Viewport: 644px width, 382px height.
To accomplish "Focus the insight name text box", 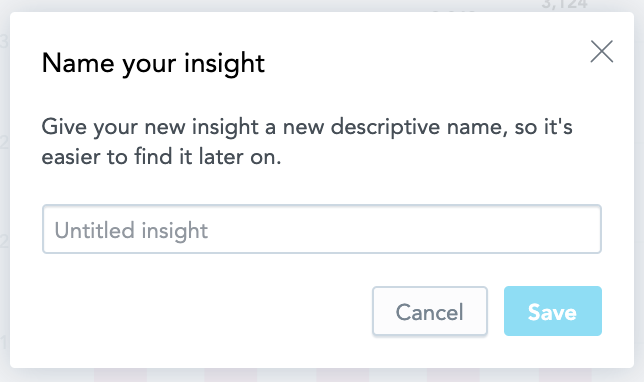I will [322, 229].
